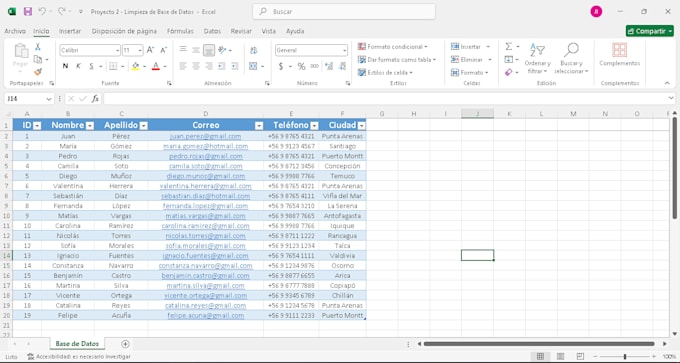The height and width of the screenshot is (363, 680).
Task: Click the Buscar search box
Action: pyautogui.click(x=344, y=12)
